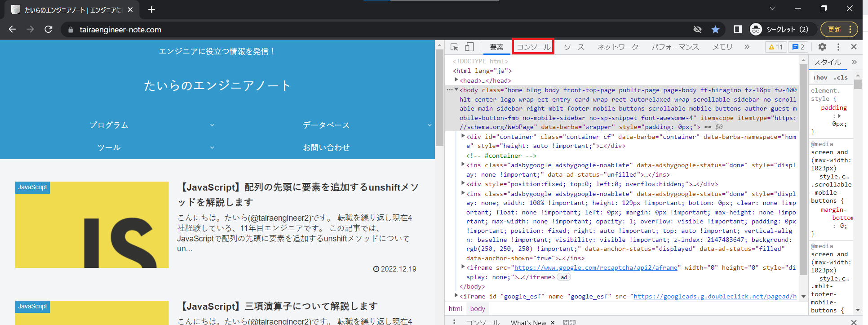868x325 pixels.
Task: Toggle the :hov element state panel
Action: pyautogui.click(x=820, y=78)
